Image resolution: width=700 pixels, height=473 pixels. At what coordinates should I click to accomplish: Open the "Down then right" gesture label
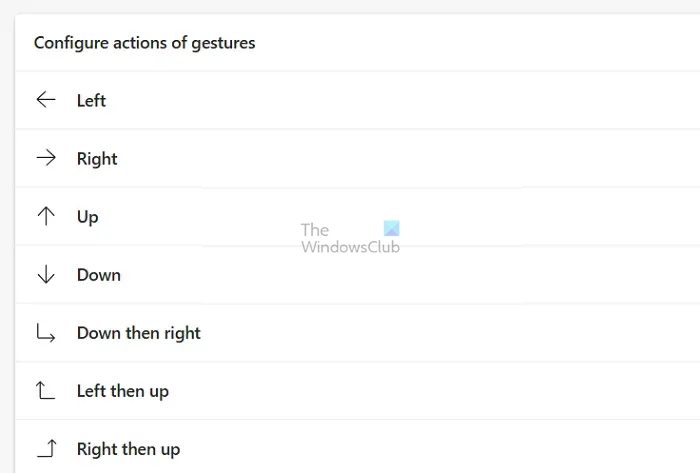[x=139, y=333]
